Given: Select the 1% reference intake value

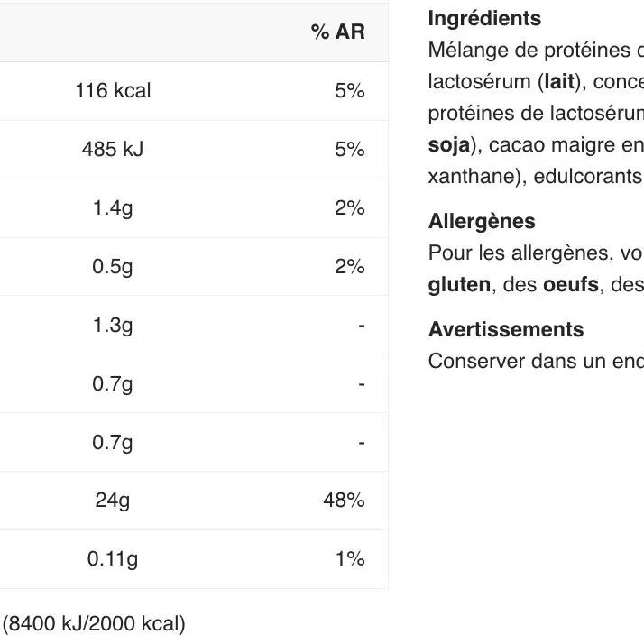Looking at the screenshot, I should (349, 559).
